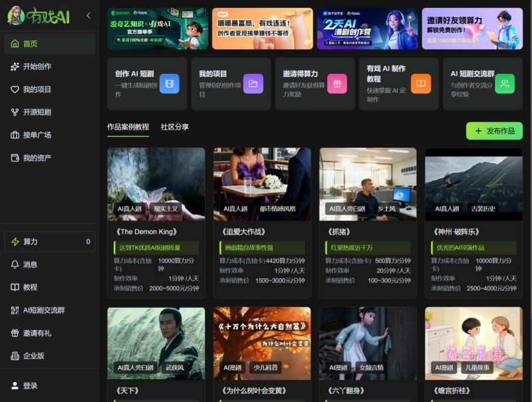Open the 抓猪 video thumbnail
Image resolution: width=532 pixels, height=402 pixels.
tap(368, 184)
